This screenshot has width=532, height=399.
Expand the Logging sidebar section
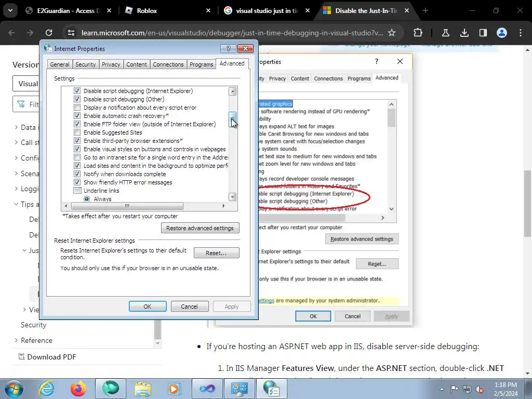pos(16,189)
